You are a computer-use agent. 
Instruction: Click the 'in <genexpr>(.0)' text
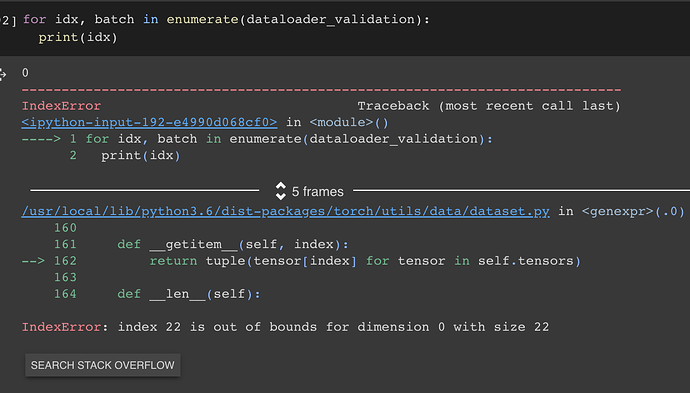click(621, 211)
